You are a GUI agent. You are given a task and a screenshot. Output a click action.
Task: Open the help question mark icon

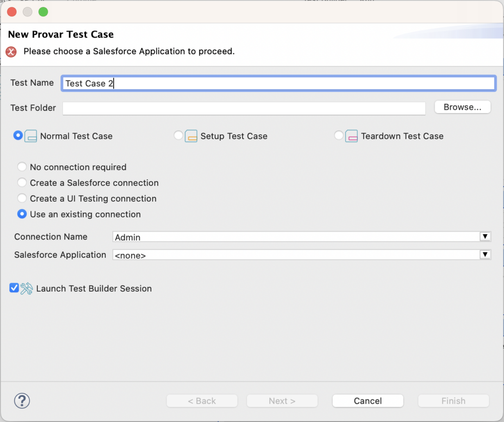pos(22,401)
